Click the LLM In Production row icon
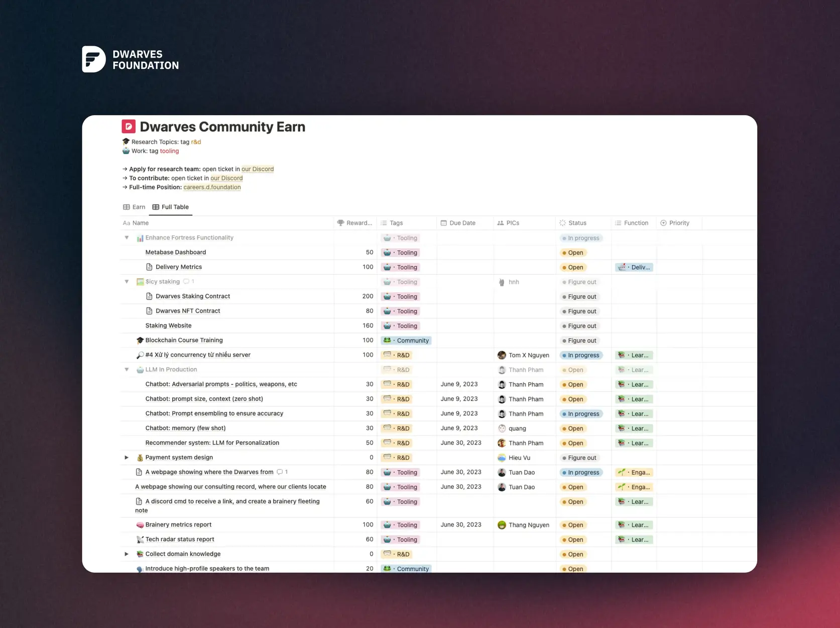 140,369
